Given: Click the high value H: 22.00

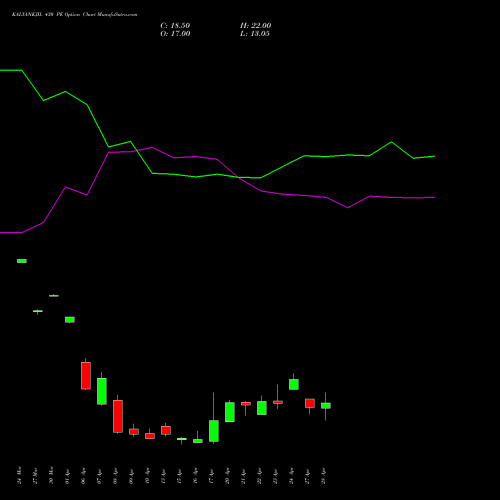Looking at the screenshot, I should (x=255, y=26).
